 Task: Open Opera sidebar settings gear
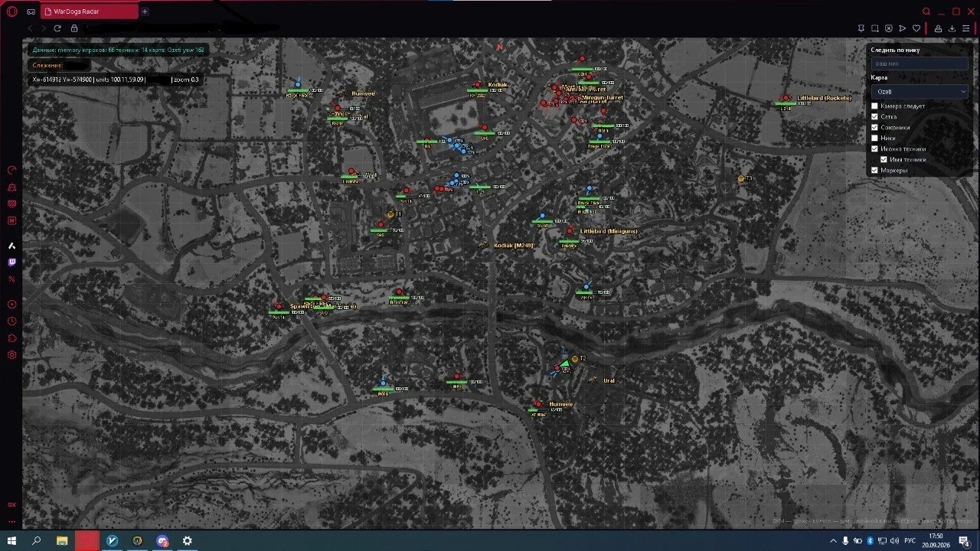click(11, 355)
